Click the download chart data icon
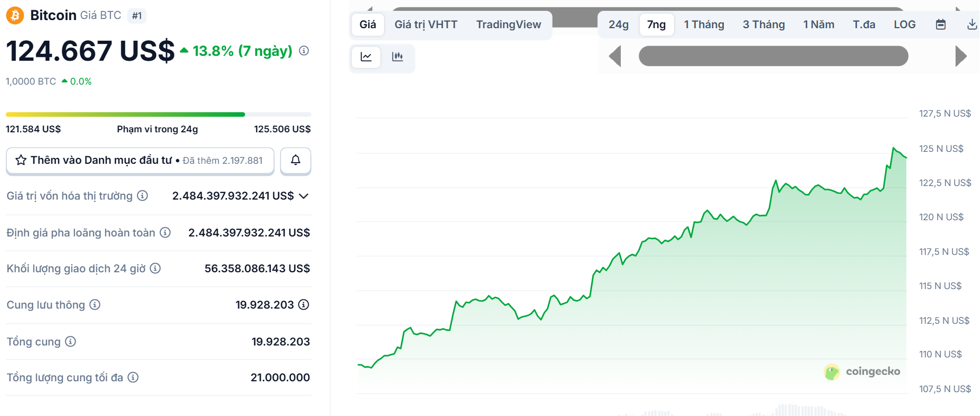The width and height of the screenshot is (980, 416). (972, 24)
